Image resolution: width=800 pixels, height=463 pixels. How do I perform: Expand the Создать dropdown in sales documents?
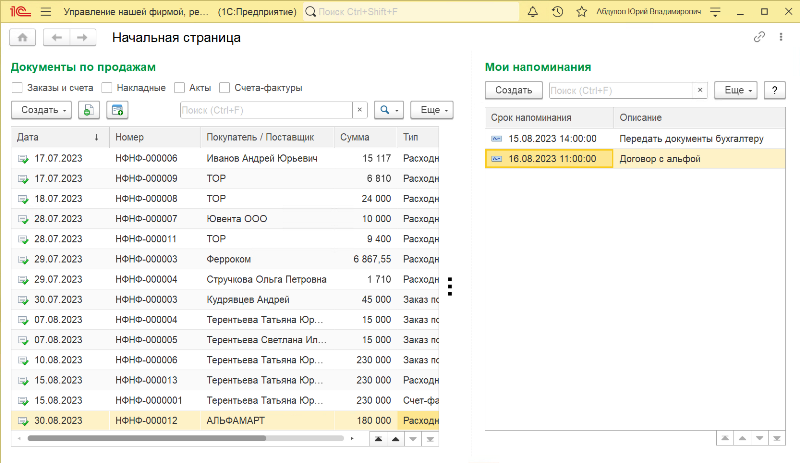tap(41, 110)
